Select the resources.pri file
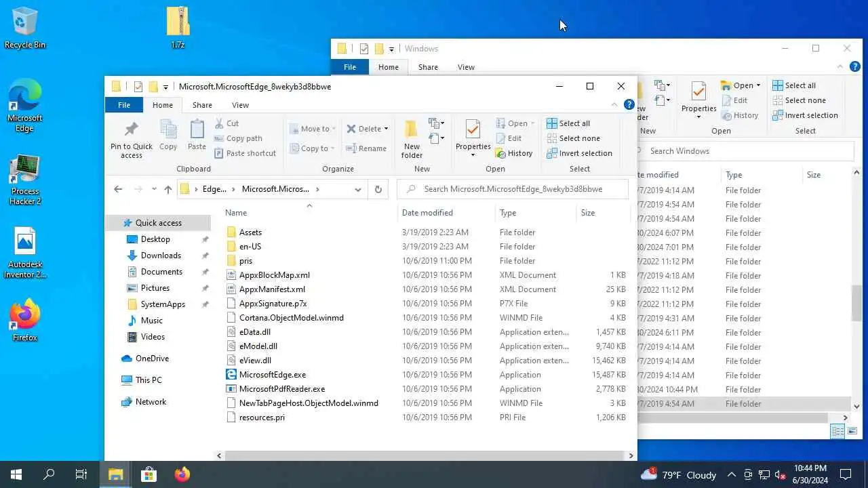 (262, 418)
